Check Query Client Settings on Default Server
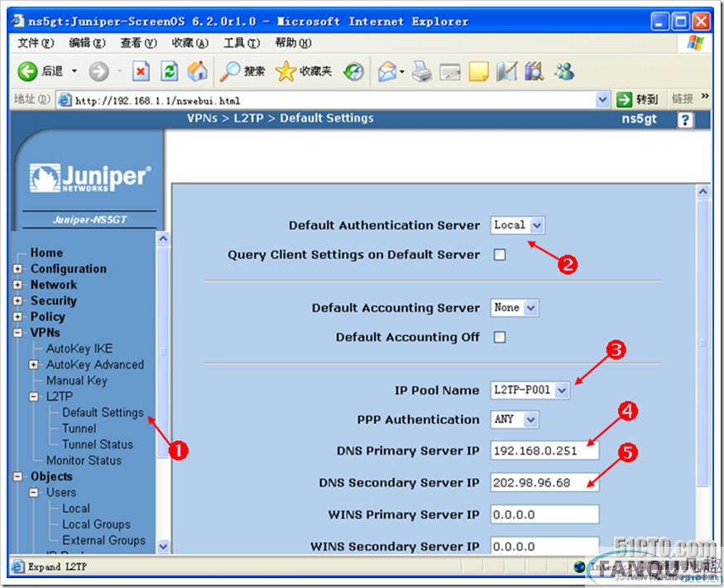 500,255
